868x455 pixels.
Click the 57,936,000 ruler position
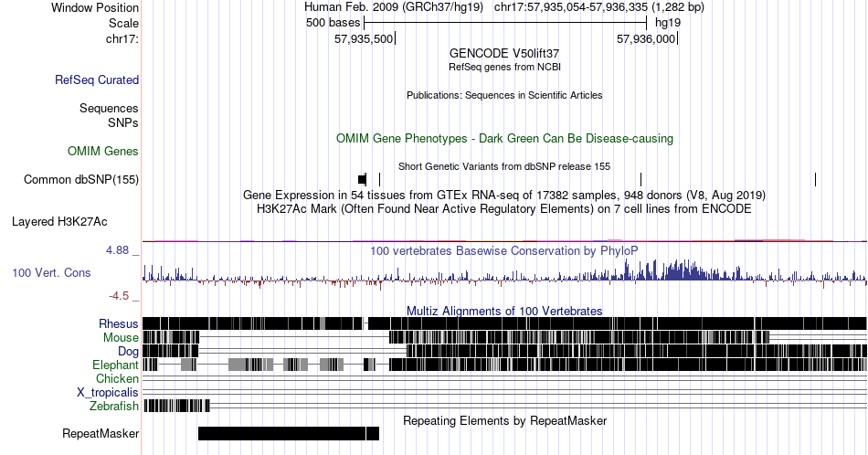pyautogui.click(x=646, y=38)
